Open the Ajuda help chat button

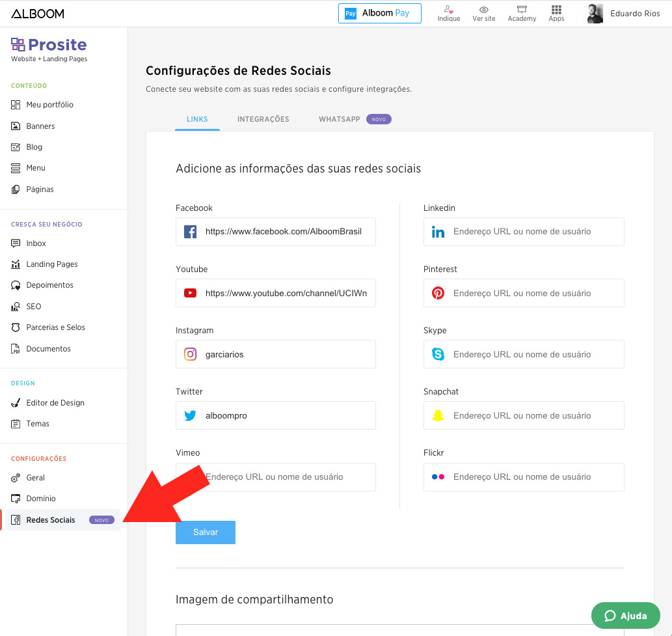pos(625,615)
